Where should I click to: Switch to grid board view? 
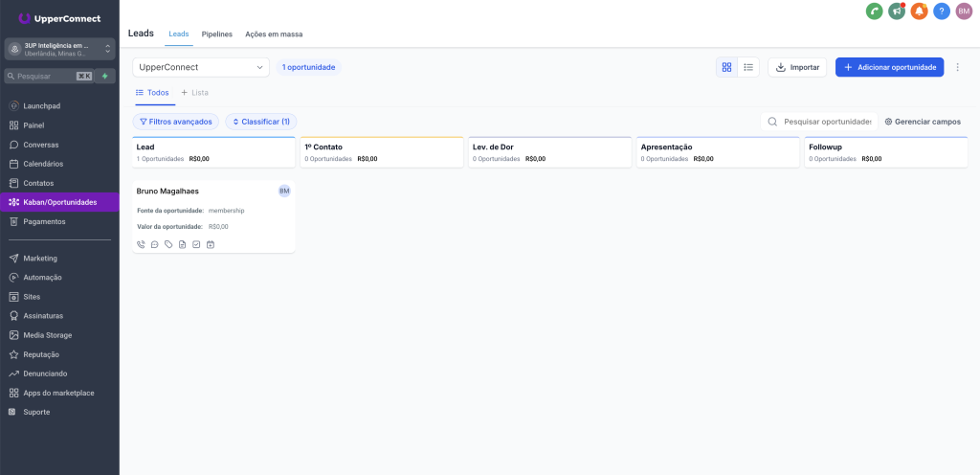pyautogui.click(x=726, y=67)
